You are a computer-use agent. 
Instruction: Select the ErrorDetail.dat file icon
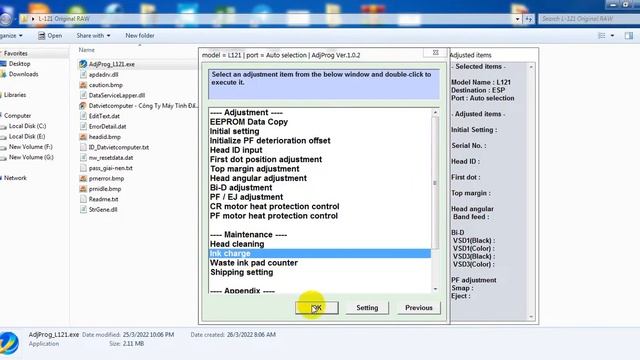pos(83,127)
